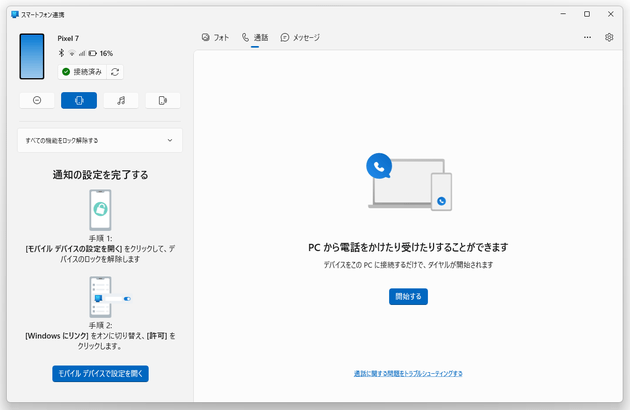The image size is (630, 410).
Task: Click the Wi-Fi status icon
Action: coord(71,53)
